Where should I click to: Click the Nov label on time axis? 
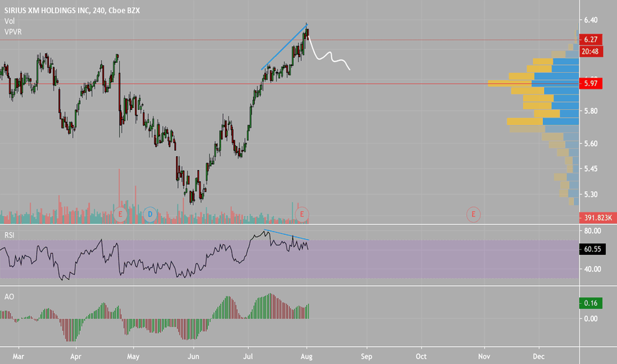click(484, 357)
